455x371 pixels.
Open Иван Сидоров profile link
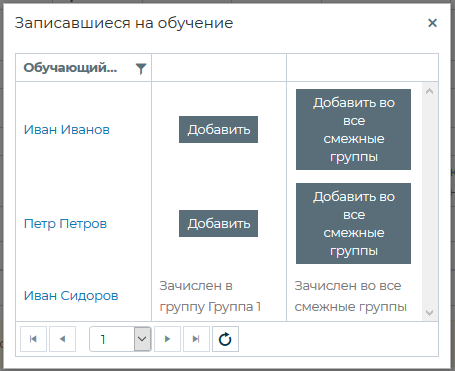pyautogui.click(x=71, y=296)
